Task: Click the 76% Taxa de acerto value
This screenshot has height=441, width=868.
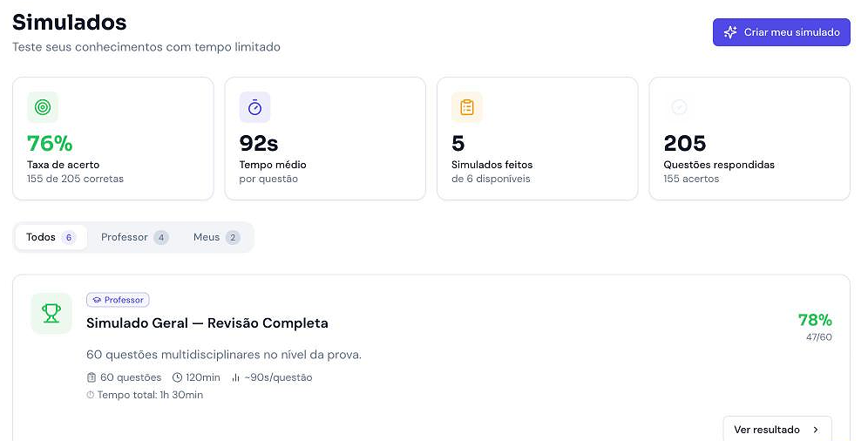Action: click(50, 143)
